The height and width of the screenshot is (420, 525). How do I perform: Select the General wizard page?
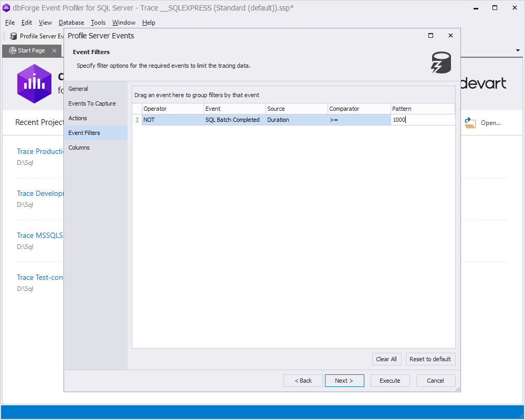pos(96,89)
